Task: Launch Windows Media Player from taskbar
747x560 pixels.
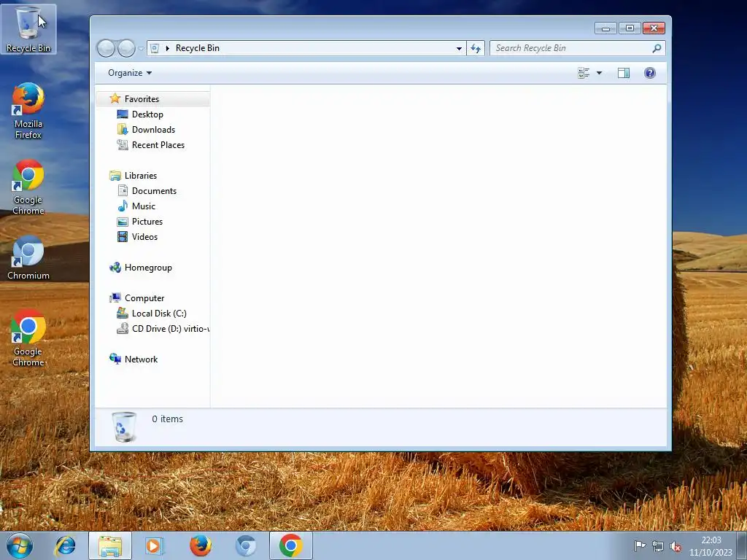Action: [x=155, y=545]
